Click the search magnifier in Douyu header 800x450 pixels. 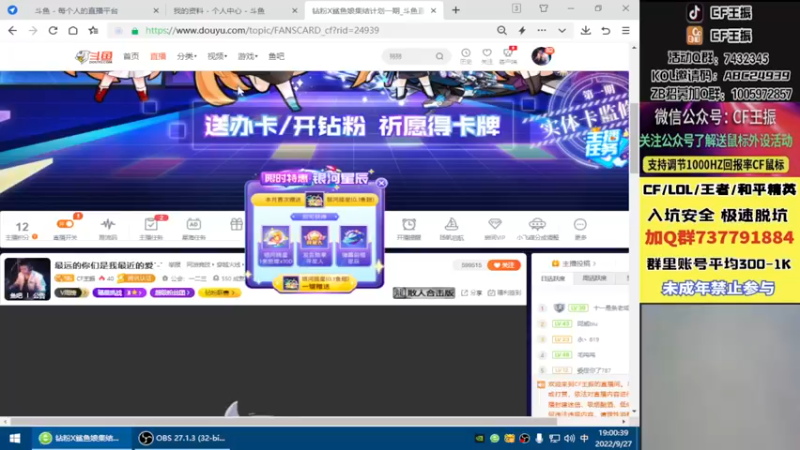(x=439, y=56)
